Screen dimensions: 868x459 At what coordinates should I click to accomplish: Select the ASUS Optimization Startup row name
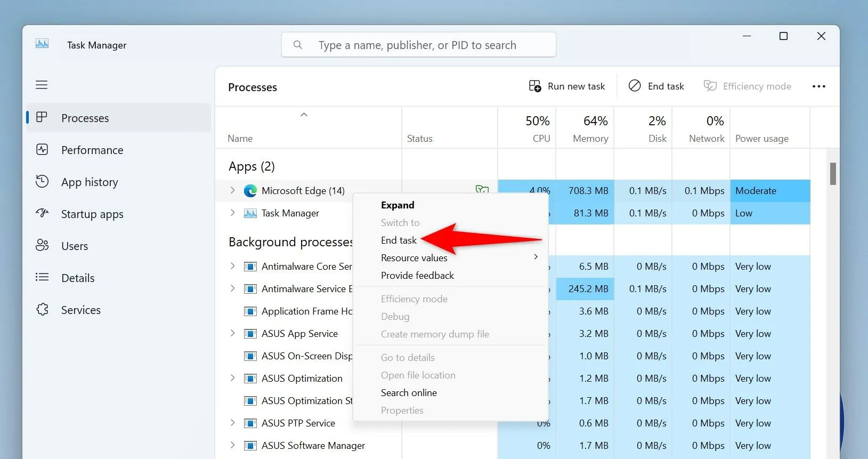tap(307, 401)
